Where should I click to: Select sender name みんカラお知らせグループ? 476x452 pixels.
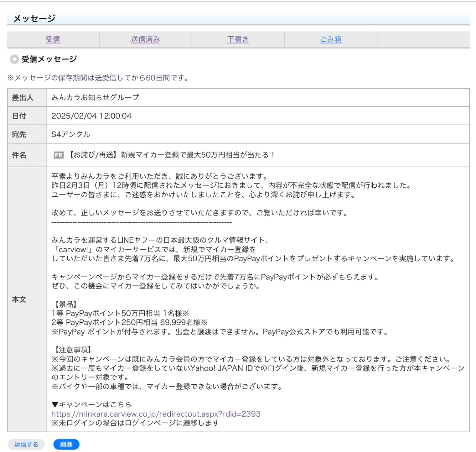pyautogui.click(x=95, y=97)
